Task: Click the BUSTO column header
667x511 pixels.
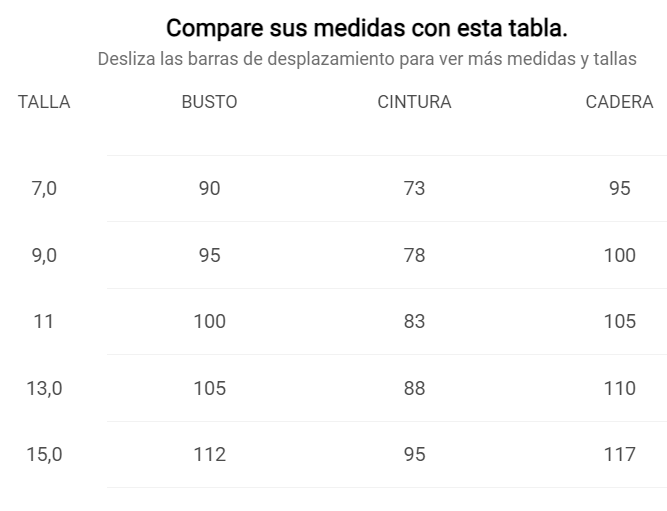Action: pyautogui.click(x=209, y=102)
